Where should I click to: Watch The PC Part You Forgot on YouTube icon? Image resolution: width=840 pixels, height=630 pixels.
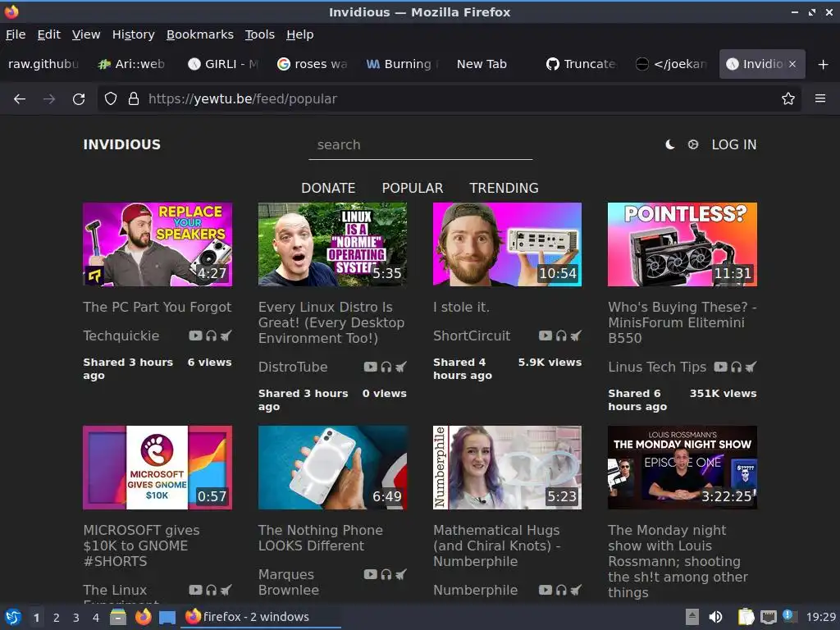tap(195, 336)
